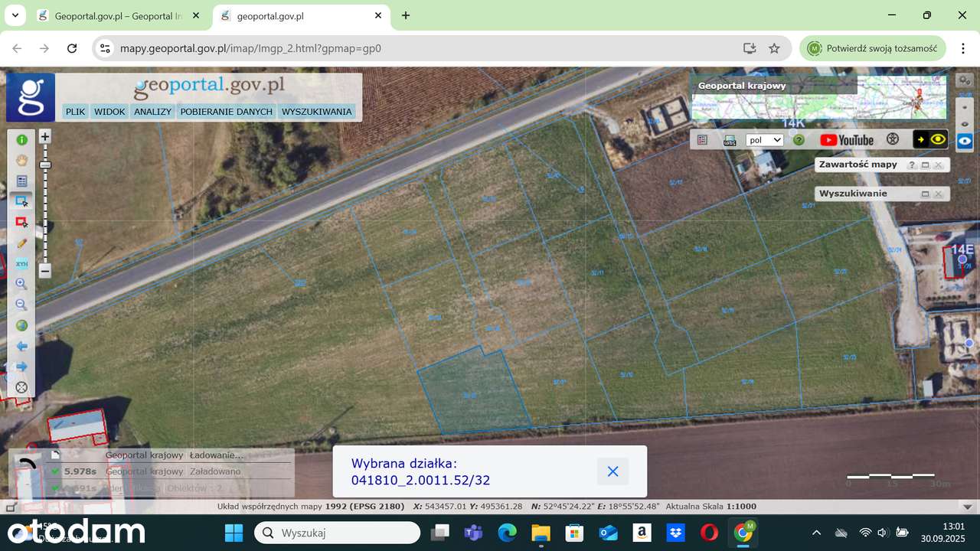The image size is (980, 551).
Task: Open the pol language dropdown
Action: 765,140
